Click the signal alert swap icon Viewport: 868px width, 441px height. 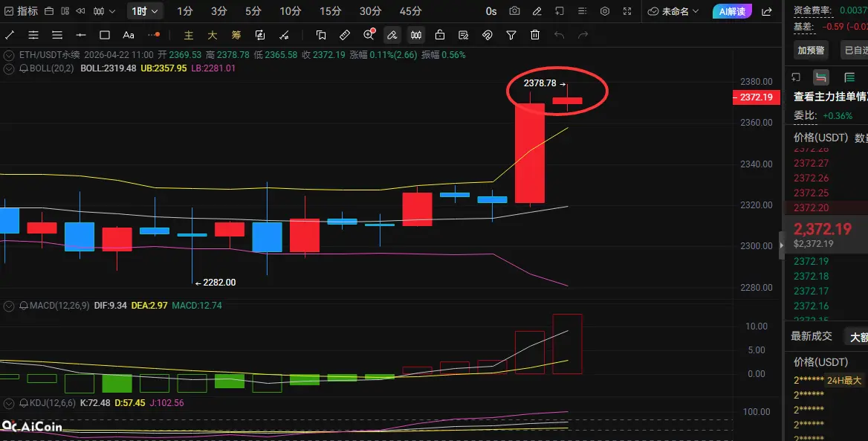pyautogui.click(x=260, y=35)
